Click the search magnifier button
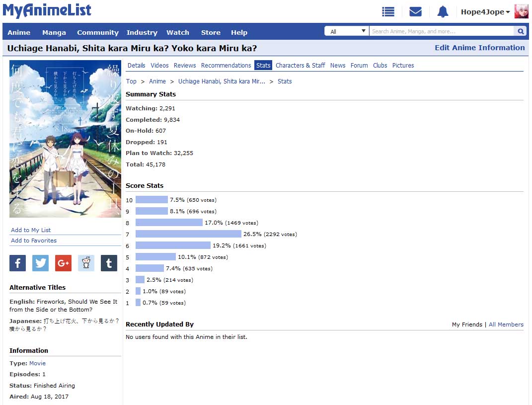 tap(521, 31)
